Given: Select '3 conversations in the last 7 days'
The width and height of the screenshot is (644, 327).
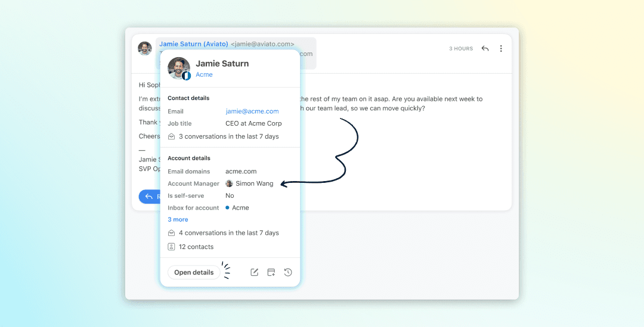Looking at the screenshot, I should click(x=229, y=136).
